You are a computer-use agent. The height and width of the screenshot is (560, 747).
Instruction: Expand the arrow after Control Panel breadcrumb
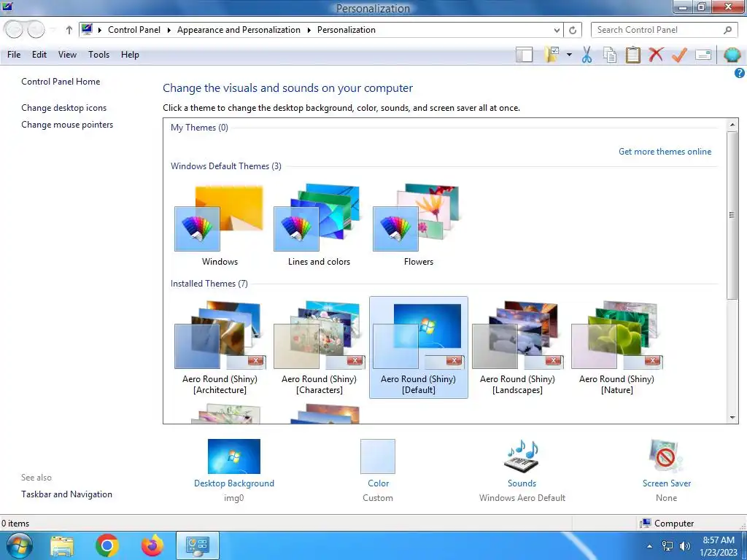coord(169,30)
